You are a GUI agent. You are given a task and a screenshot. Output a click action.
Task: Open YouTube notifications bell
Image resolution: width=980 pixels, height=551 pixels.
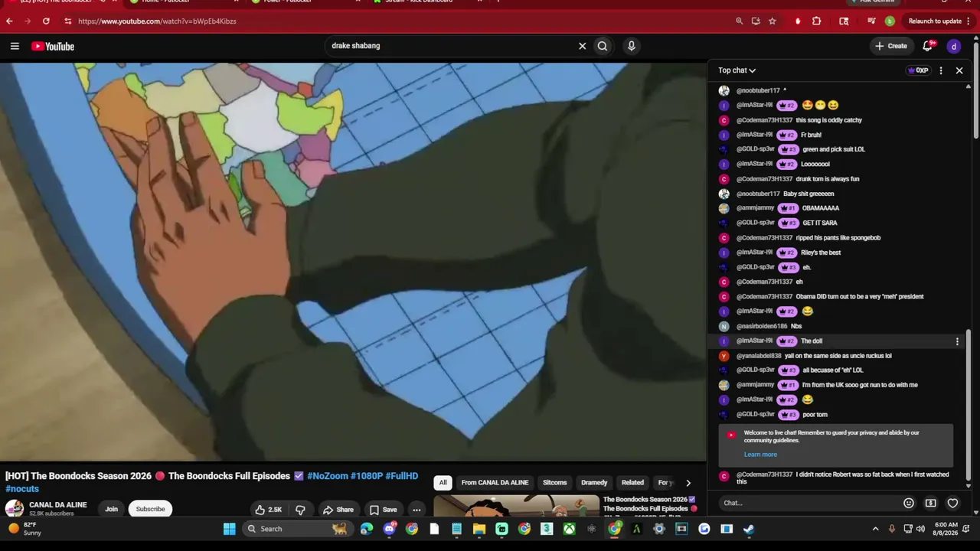[928, 46]
